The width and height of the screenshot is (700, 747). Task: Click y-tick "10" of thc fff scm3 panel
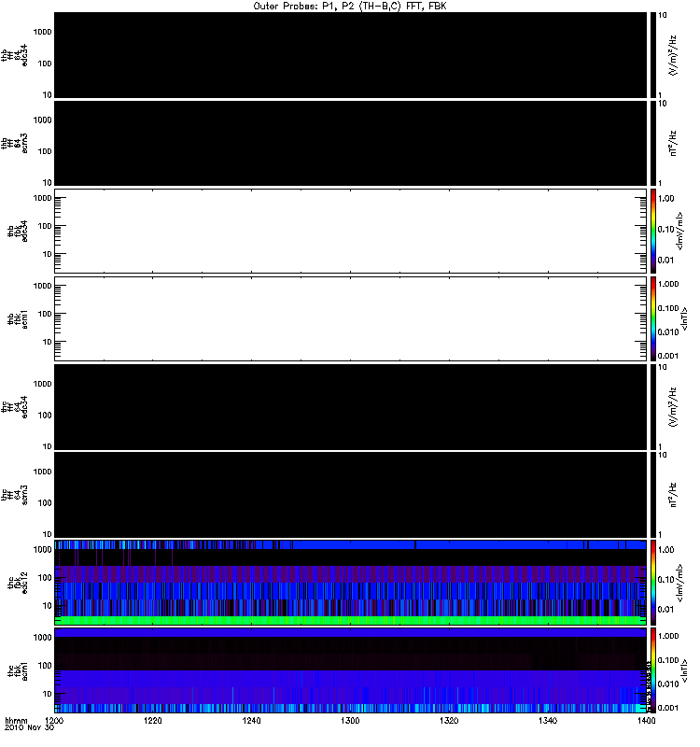[48, 534]
